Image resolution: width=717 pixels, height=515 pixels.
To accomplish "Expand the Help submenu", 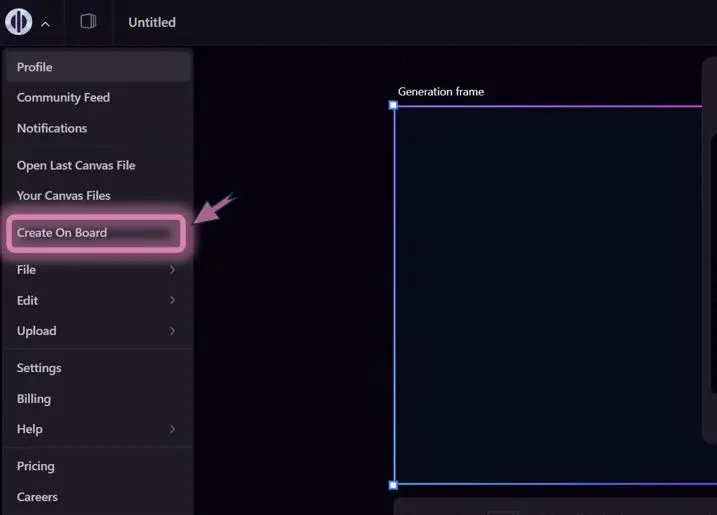I will (98, 429).
